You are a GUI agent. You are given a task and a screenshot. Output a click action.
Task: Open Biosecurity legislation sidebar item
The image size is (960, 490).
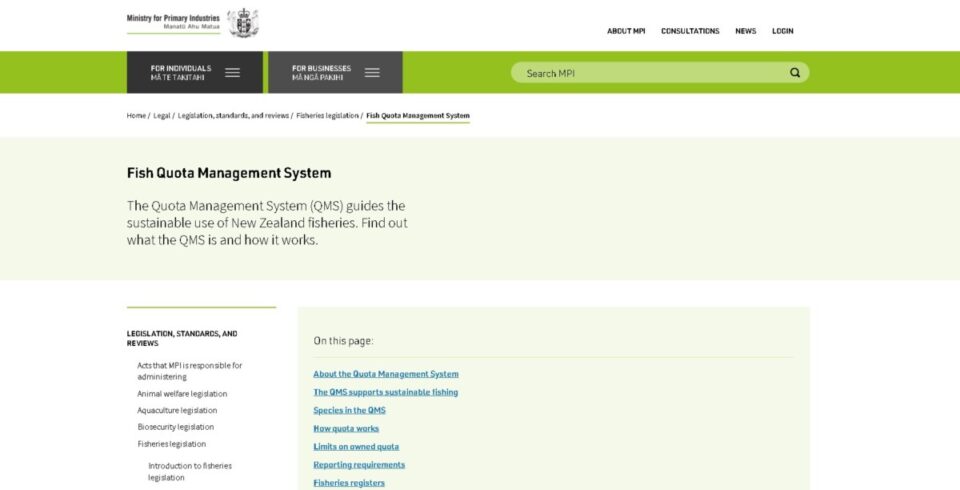pos(177,427)
